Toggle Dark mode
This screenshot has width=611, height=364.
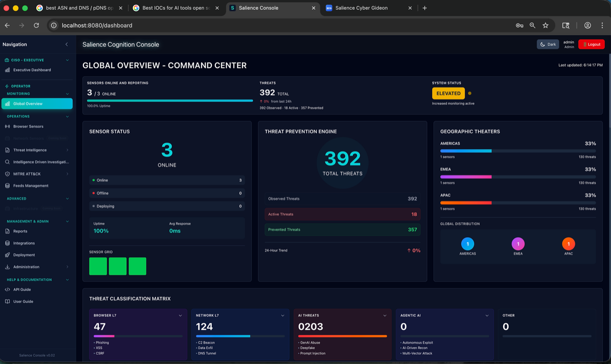548,44
